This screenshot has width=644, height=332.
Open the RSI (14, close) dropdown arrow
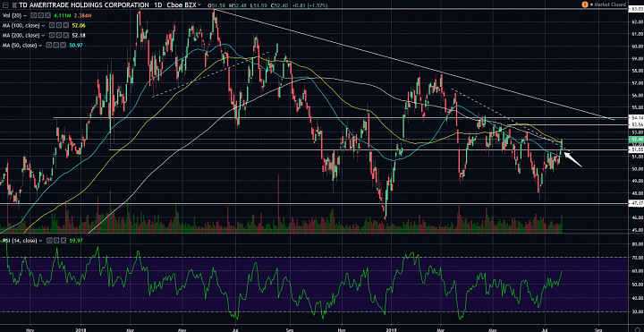point(40,241)
